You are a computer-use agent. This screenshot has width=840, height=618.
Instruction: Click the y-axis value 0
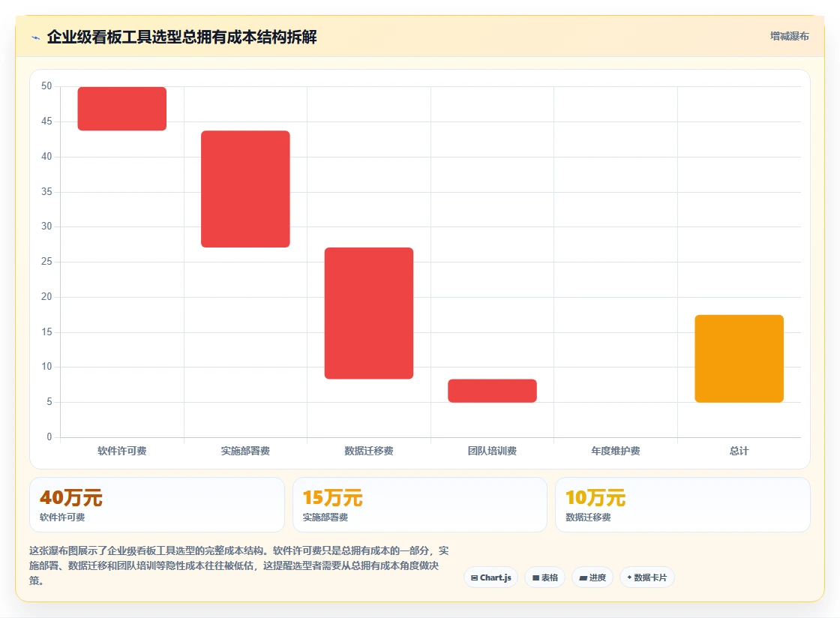tap(49, 437)
